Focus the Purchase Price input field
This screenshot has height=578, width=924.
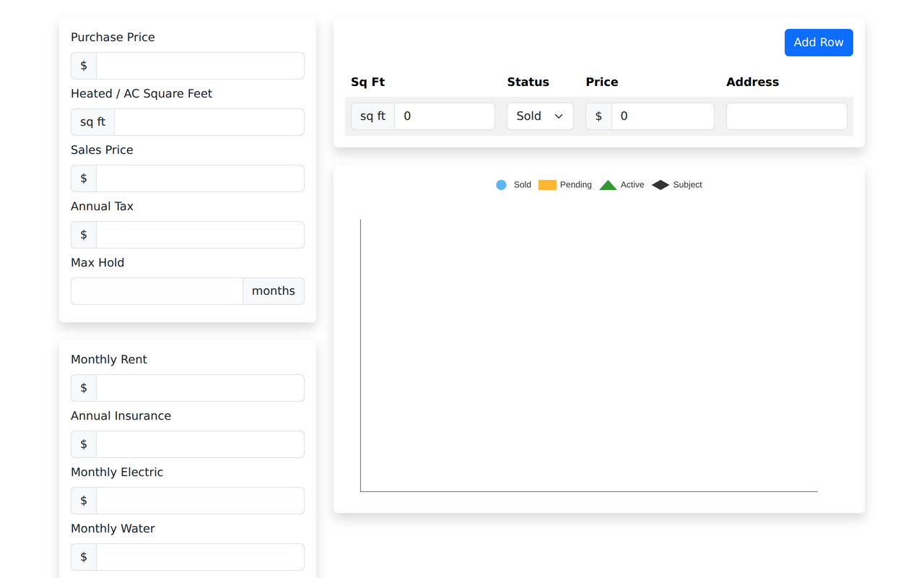coord(199,65)
